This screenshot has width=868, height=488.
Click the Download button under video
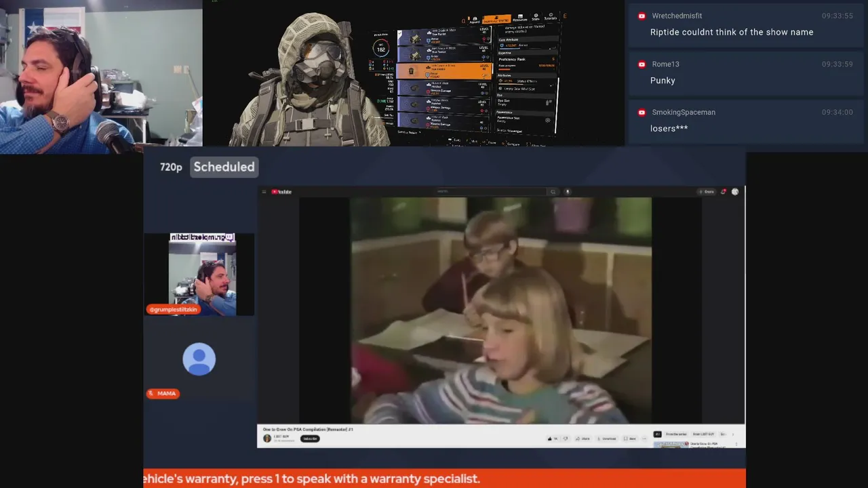[x=607, y=439]
